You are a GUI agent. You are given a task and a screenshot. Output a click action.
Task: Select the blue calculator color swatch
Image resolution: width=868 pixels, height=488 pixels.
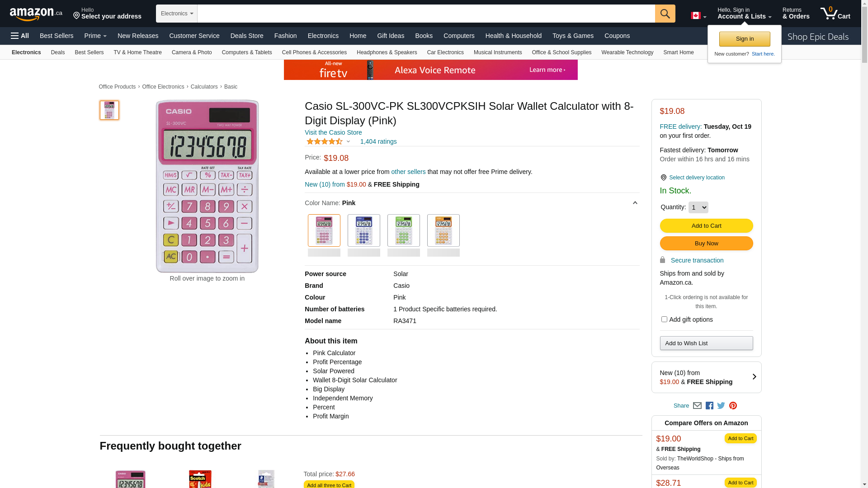pyautogui.click(x=364, y=230)
